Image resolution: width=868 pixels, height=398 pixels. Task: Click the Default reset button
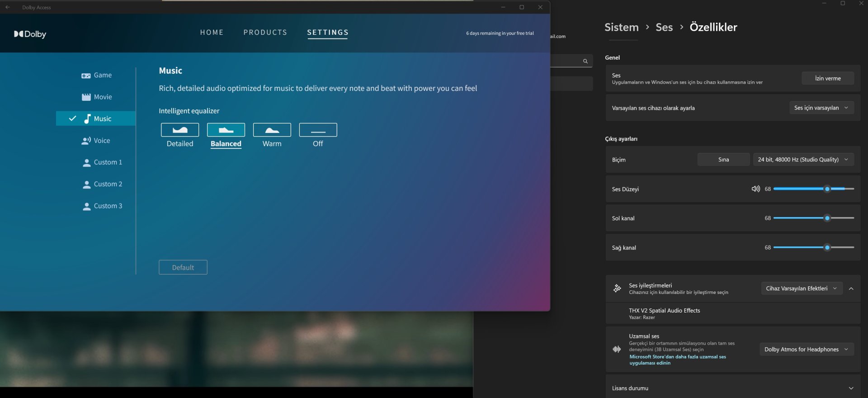pyautogui.click(x=183, y=267)
